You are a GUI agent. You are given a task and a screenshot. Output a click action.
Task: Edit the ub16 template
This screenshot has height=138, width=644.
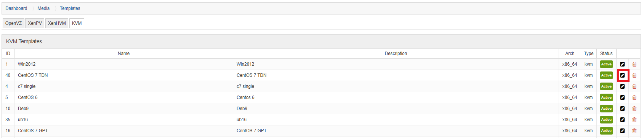pos(622,120)
